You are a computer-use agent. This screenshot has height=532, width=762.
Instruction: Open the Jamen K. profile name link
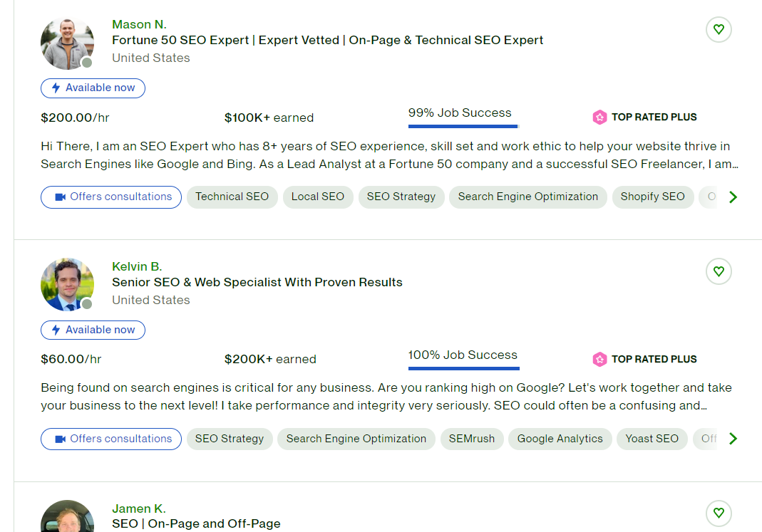pyautogui.click(x=138, y=508)
